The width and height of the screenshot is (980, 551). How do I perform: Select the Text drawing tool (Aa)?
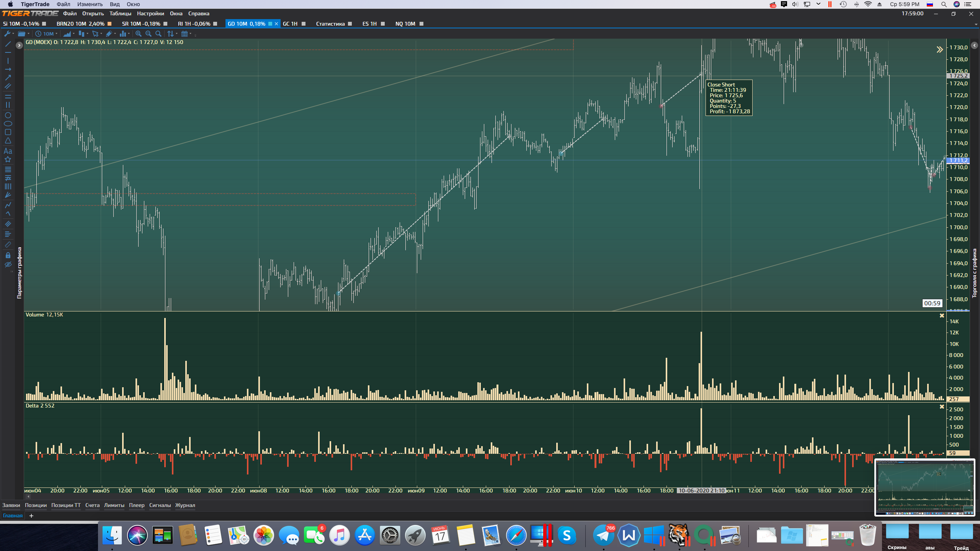(x=8, y=151)
